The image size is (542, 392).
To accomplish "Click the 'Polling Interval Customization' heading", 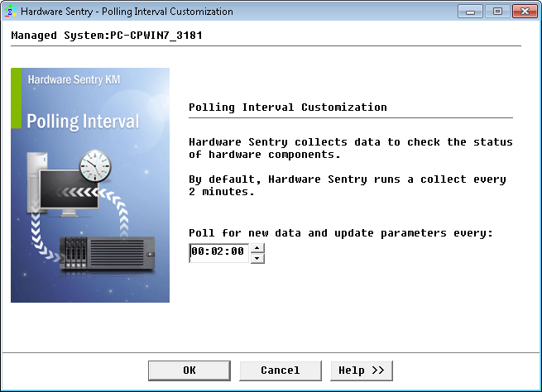I will (x=288, y=107).
